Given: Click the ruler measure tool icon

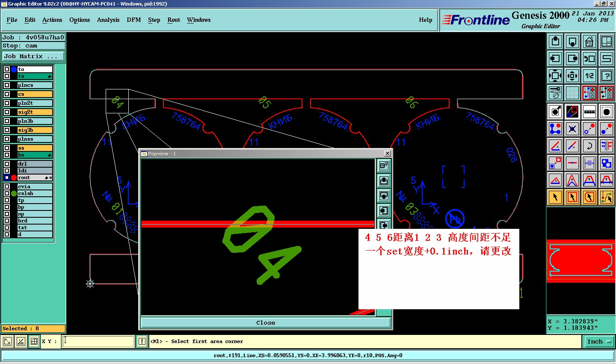Looking at the screenshot, I should coord(589,112).
